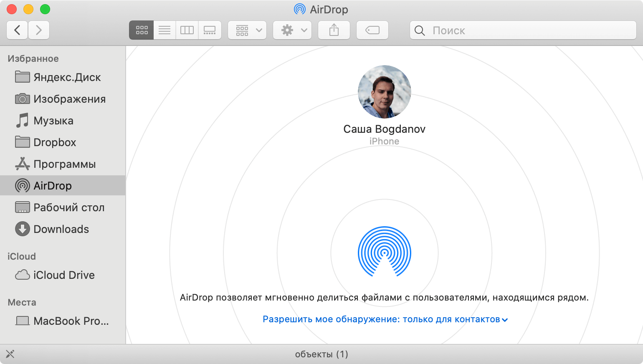Open the group-by arrangement dropdown
The width and height of the screenshot is (643, 364).
(247, 30)
